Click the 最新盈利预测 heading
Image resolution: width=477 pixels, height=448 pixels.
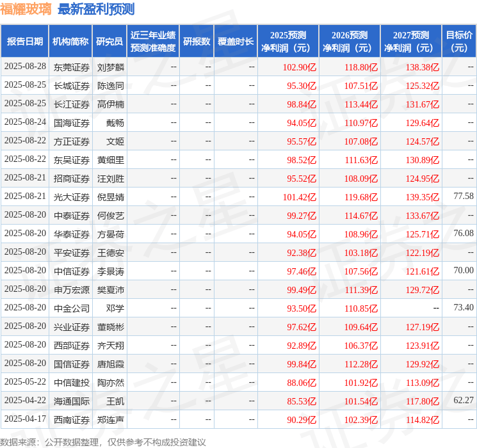96,9
